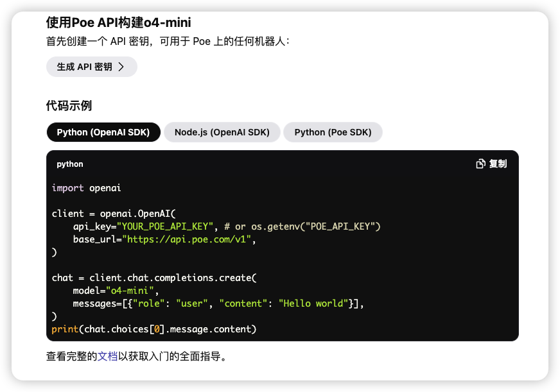Click the messages= line with Hello world
This screenshot has width=560, height=392.
[x=218, y=303]
